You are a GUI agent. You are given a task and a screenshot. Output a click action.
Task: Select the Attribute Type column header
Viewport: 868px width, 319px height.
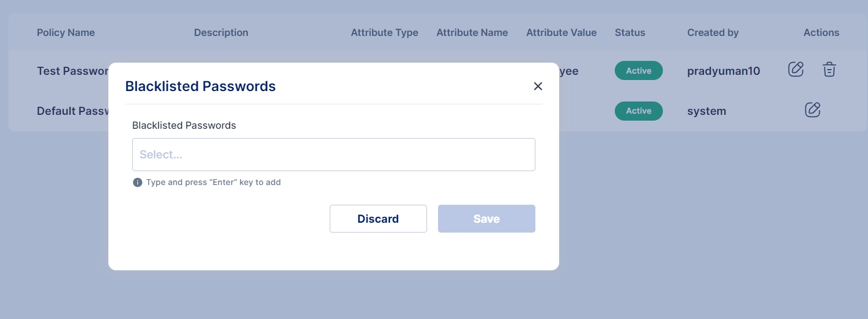coord(384,32)
